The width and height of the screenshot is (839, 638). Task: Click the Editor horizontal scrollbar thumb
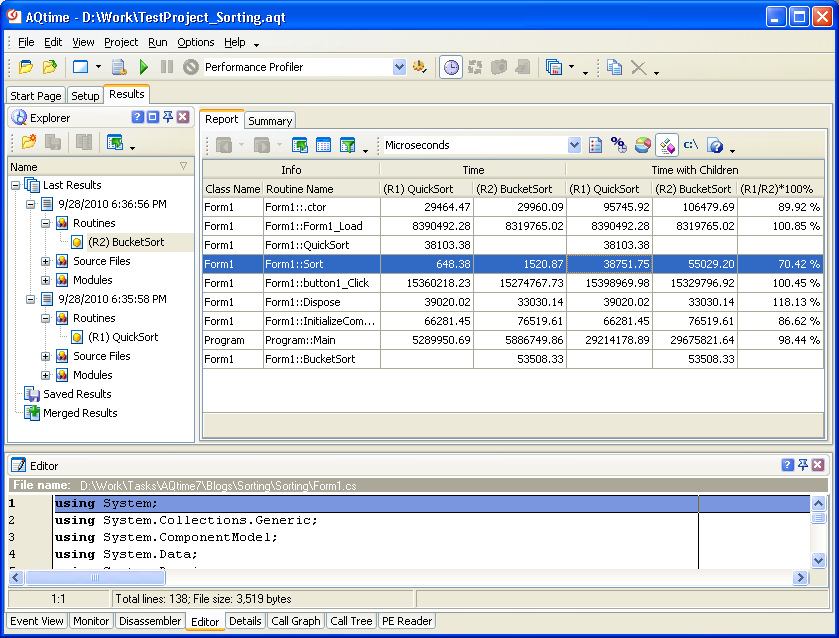95,578
